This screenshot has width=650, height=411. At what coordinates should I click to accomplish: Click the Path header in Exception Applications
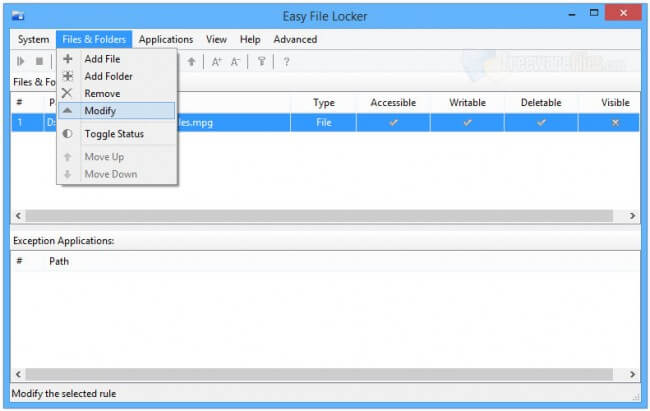pyautogui.click(x=59, y=261)
